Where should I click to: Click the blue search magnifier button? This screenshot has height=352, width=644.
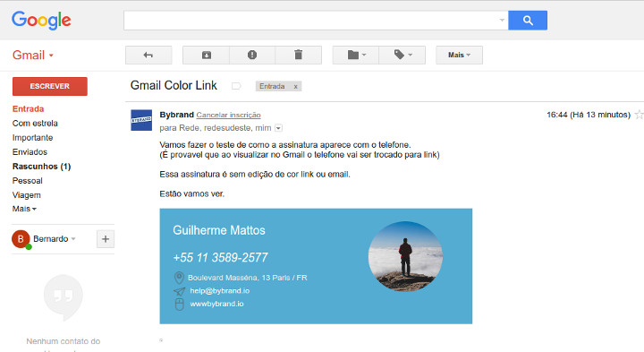point(528,20)
